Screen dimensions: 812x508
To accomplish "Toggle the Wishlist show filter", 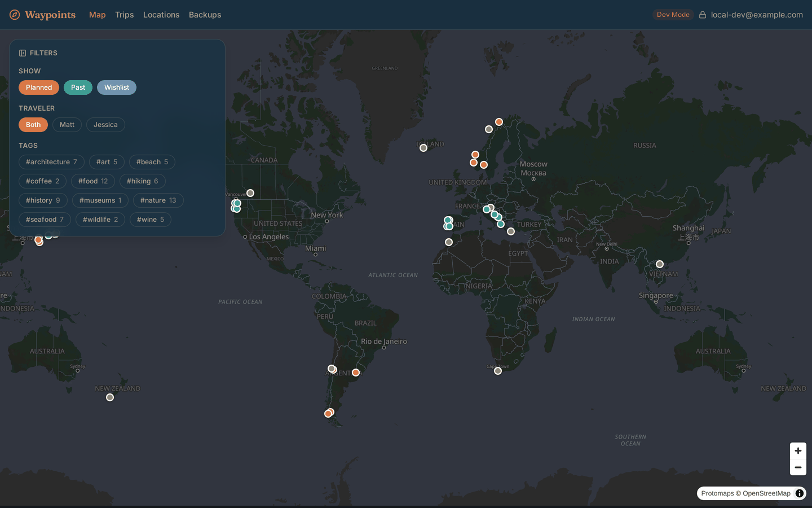I will (117, 87).
